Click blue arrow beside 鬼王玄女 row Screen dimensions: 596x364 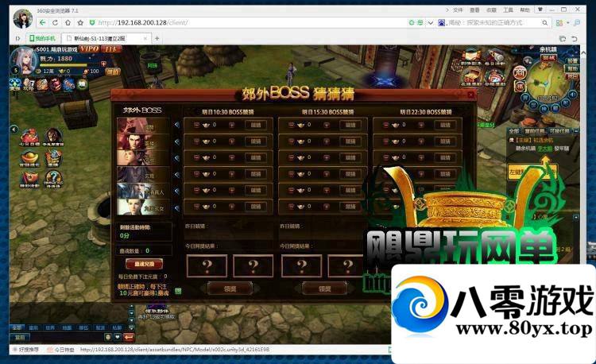tap(176, 208)
